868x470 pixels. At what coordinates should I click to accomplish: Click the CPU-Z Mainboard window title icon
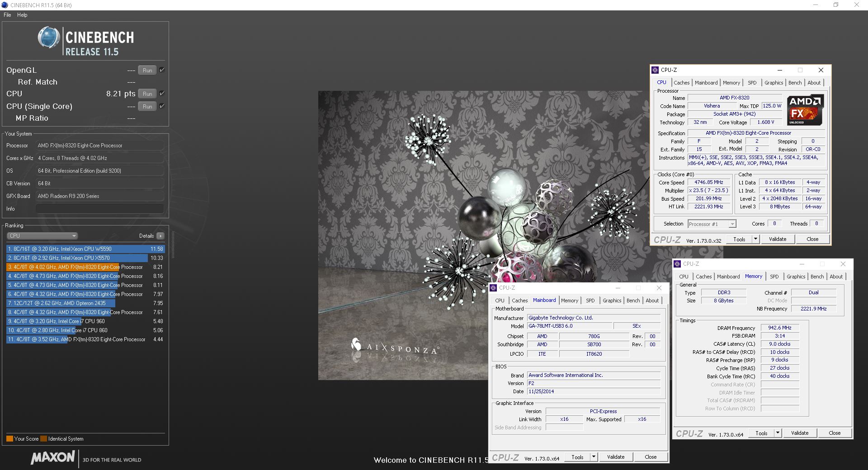(x=493, y=288)
